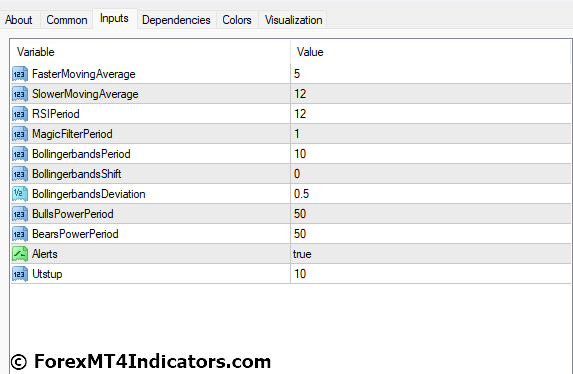
Task: Select the double-type icon beside BollingerbandsDeviation
Action: 20,194
